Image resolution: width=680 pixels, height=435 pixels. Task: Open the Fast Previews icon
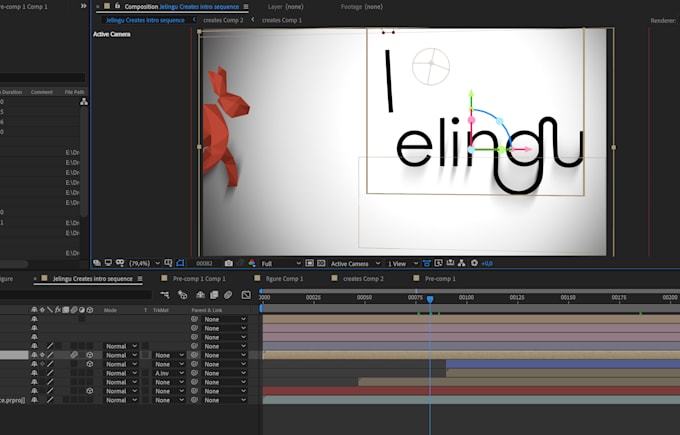point(438,263)
